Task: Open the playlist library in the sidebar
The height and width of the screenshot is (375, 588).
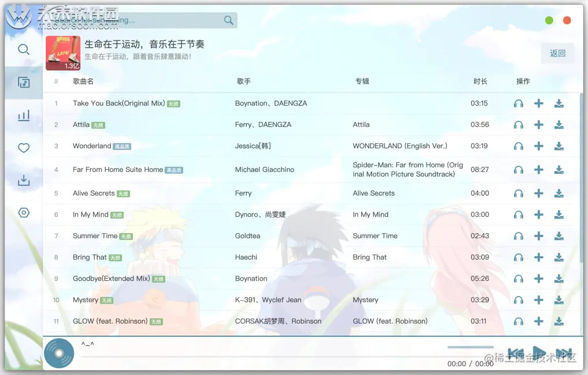Action: tap(24, 82)
